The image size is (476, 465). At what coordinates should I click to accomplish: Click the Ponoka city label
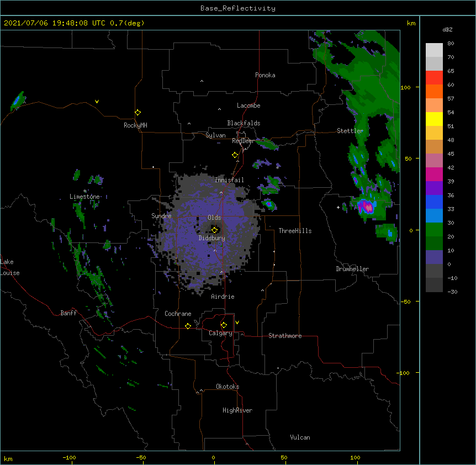[265, 75]
